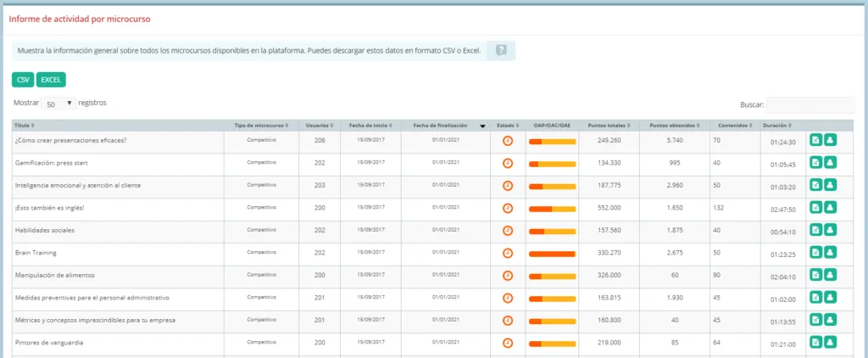Open report file icon for Manipulación de alimentos
Screen dimensions: 868x358
coord(815,274)
